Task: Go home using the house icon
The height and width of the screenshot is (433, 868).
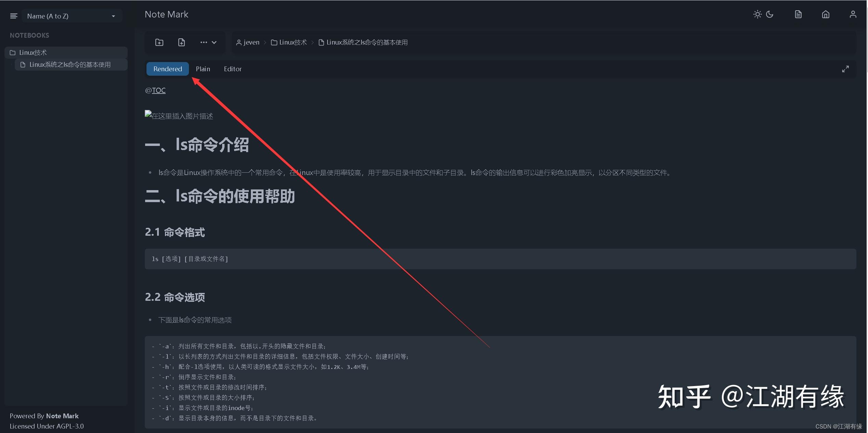Action: (x=826, y=14)
